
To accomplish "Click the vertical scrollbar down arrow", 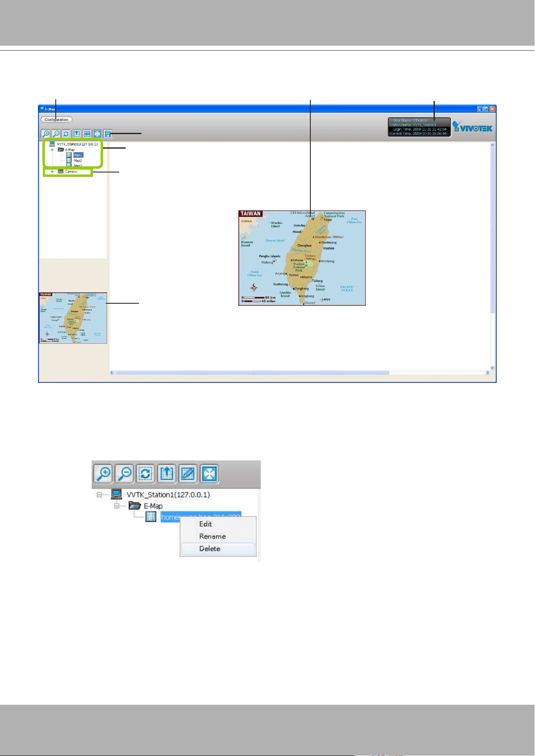I will click(492, 368).
